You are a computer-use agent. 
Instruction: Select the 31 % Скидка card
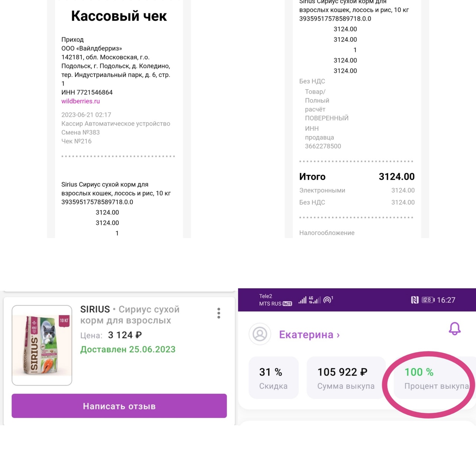pos(273,378)
